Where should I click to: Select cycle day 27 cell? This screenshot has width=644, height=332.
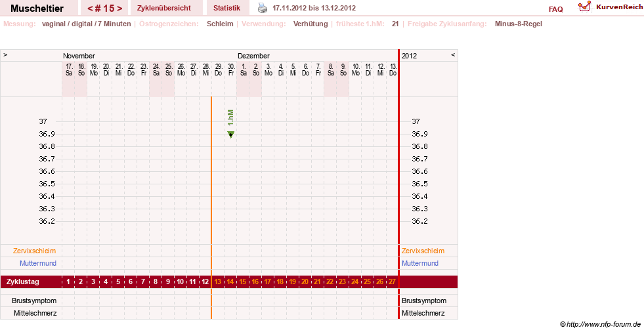click(392, 281)
